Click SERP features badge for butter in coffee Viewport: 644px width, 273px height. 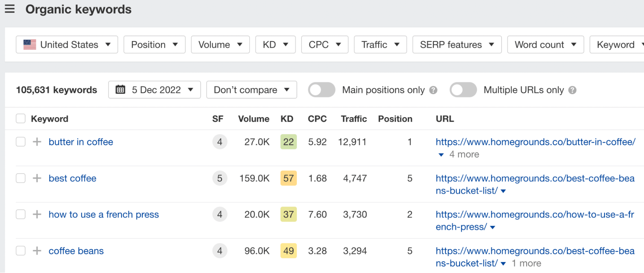220,142
